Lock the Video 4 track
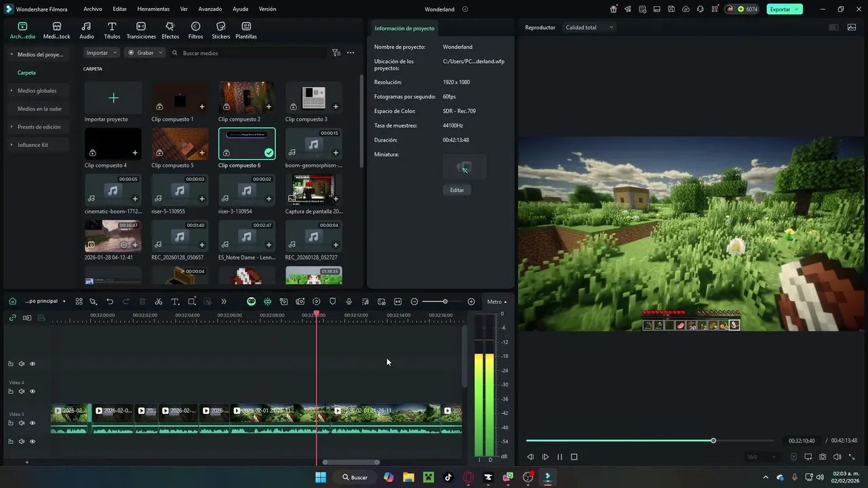The height and width of the screenshot is (488, 868). [10, 391]
